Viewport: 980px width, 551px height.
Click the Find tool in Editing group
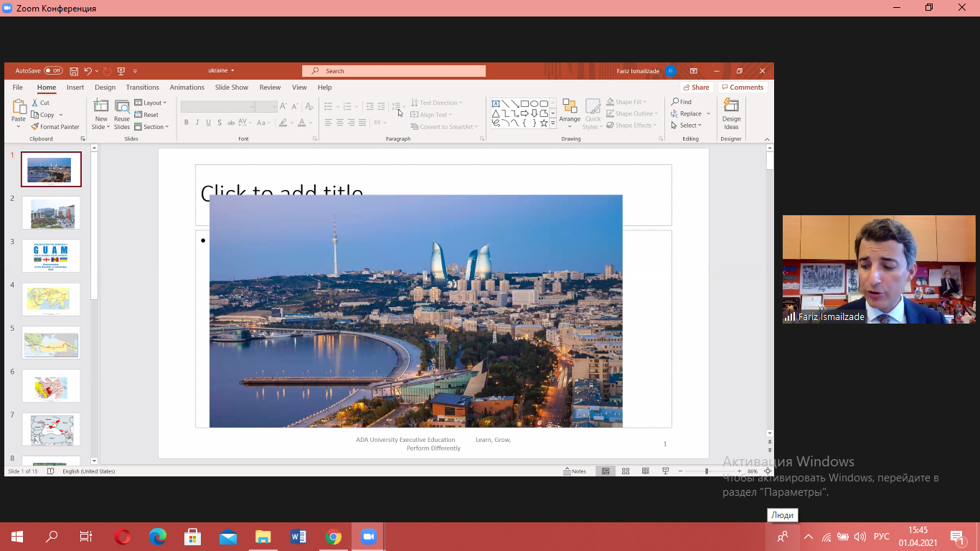682,102
